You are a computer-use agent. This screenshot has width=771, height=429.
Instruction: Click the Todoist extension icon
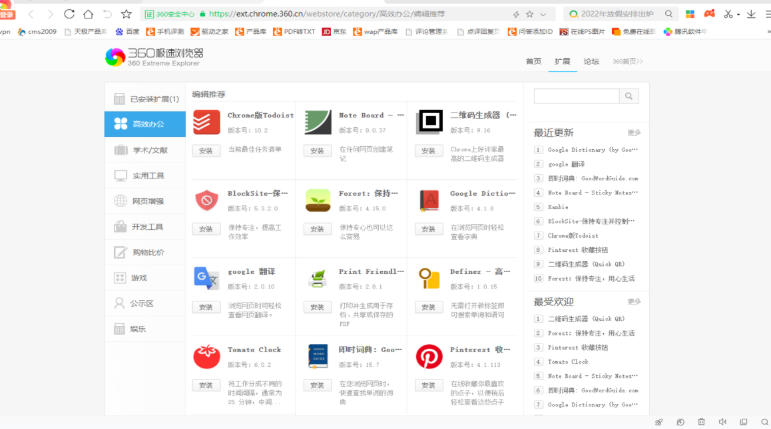[x=207, y=122]
